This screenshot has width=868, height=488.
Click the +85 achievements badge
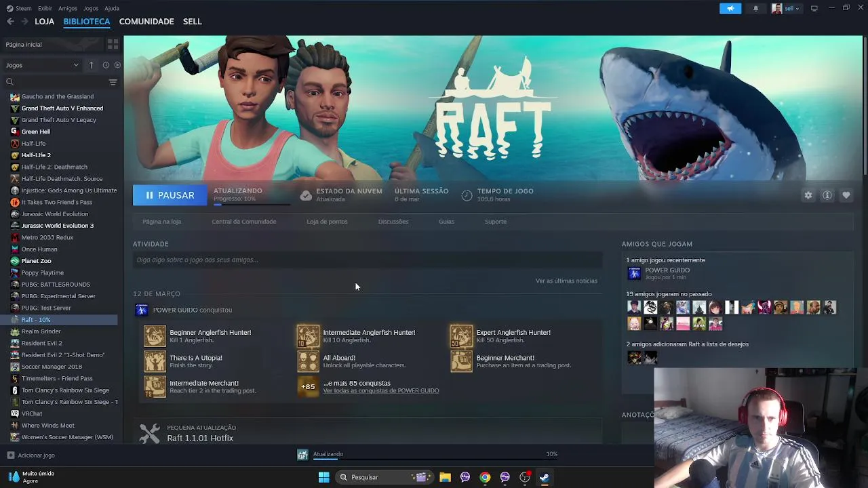[308, 387]
